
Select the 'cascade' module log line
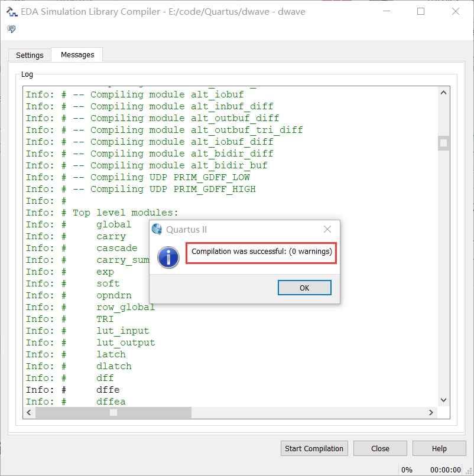click(x=82, y=248)
